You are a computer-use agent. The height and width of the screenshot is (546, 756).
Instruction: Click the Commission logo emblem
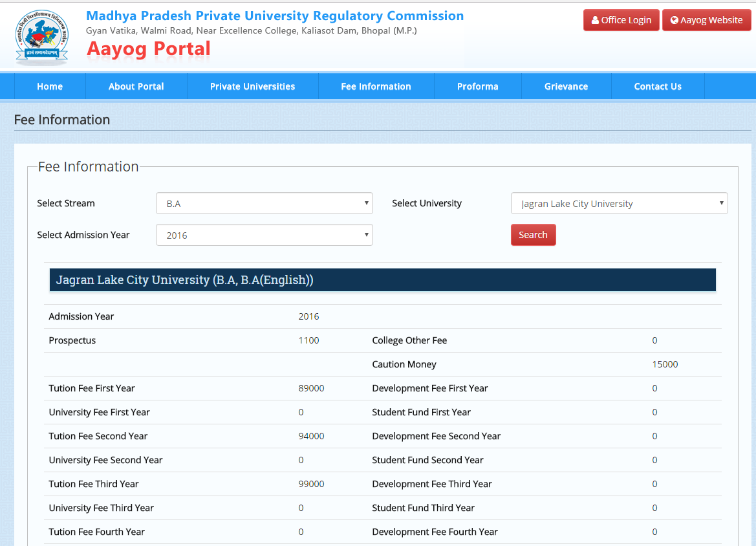pos(41,38)
